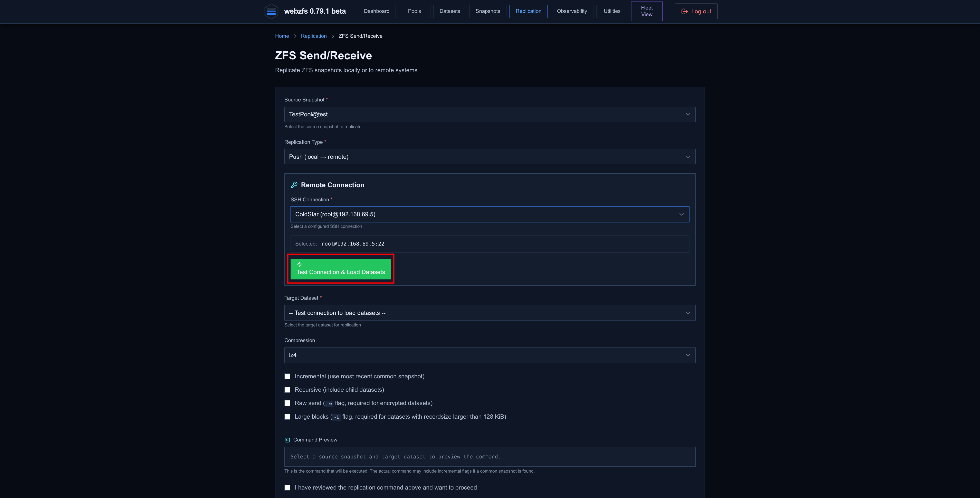
Task: Click the lightning bolt icon on the green button
Action: coord(299,265)
